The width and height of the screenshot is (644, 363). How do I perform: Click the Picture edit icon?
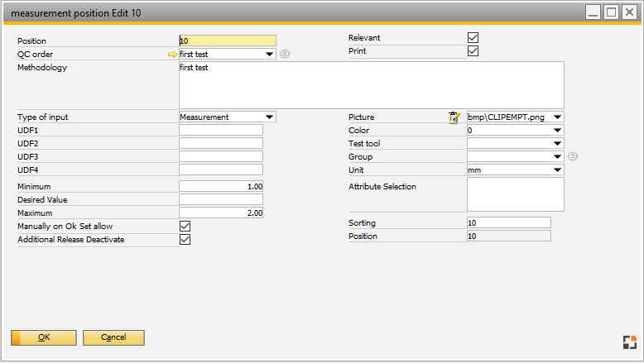tap(454, 117)
